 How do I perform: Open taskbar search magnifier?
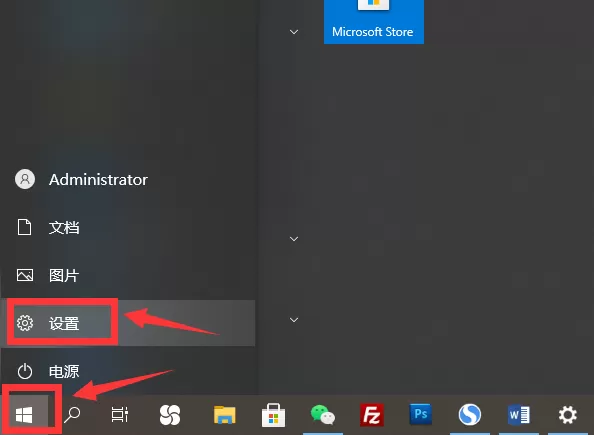point(72,415)
